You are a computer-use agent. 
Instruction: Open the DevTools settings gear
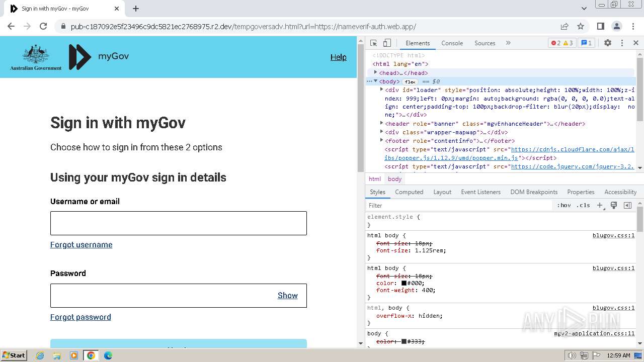[608, 43]
